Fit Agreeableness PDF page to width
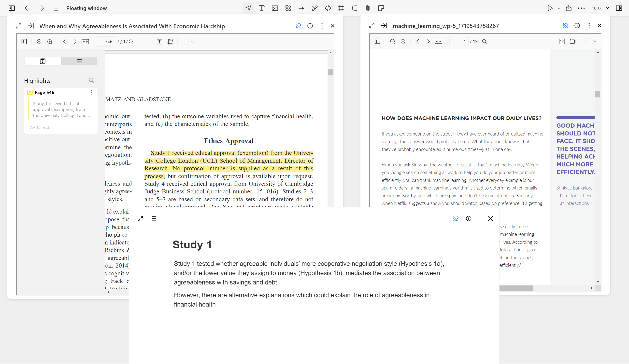 point(85,42)
